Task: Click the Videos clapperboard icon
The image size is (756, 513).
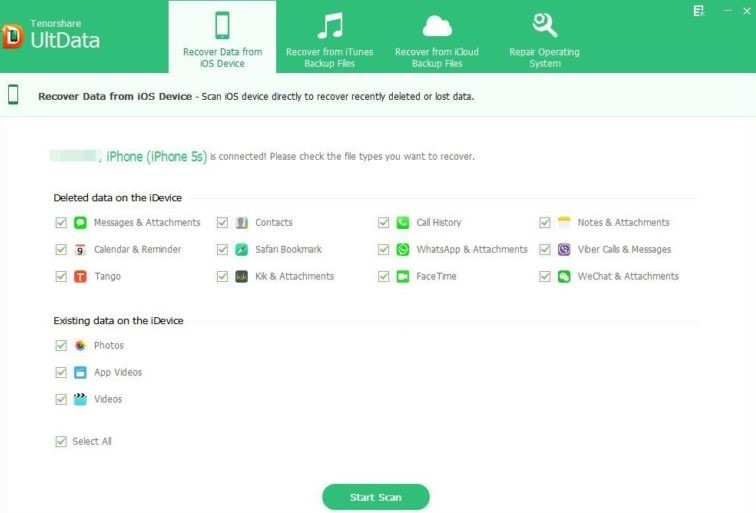Action: coord(80,399)
